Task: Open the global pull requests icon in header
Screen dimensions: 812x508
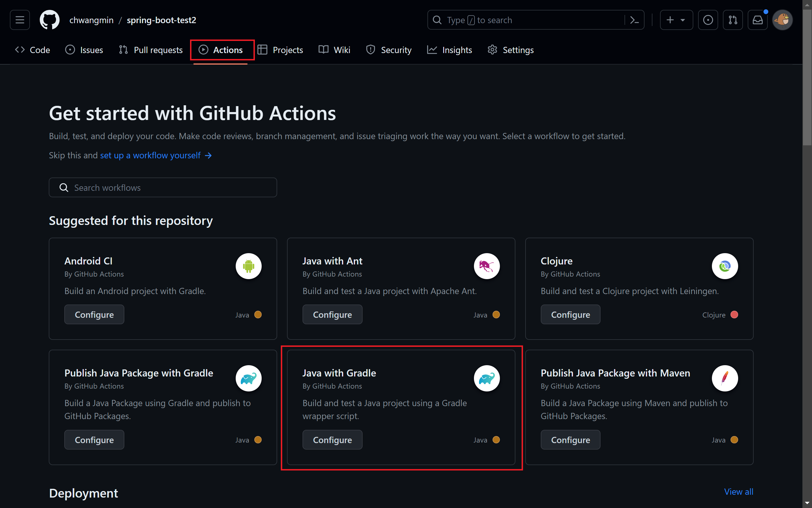Action: 733,20
